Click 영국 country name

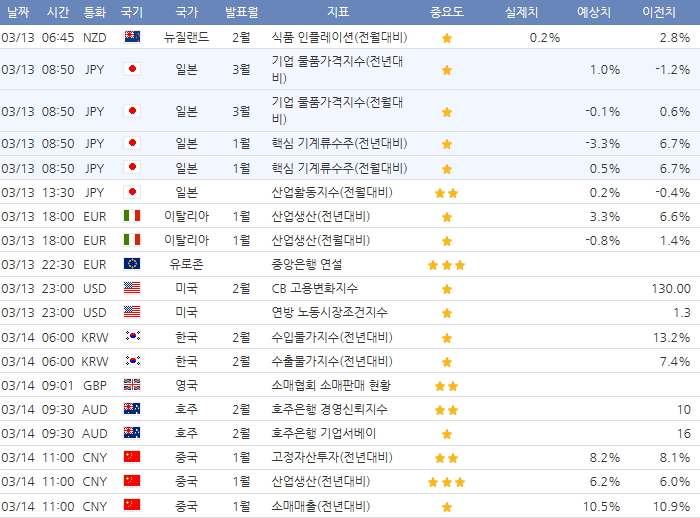click(186, 385)
